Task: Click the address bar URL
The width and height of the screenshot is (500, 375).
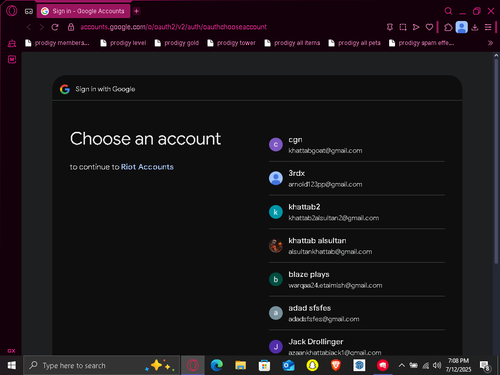Action: 173,27
